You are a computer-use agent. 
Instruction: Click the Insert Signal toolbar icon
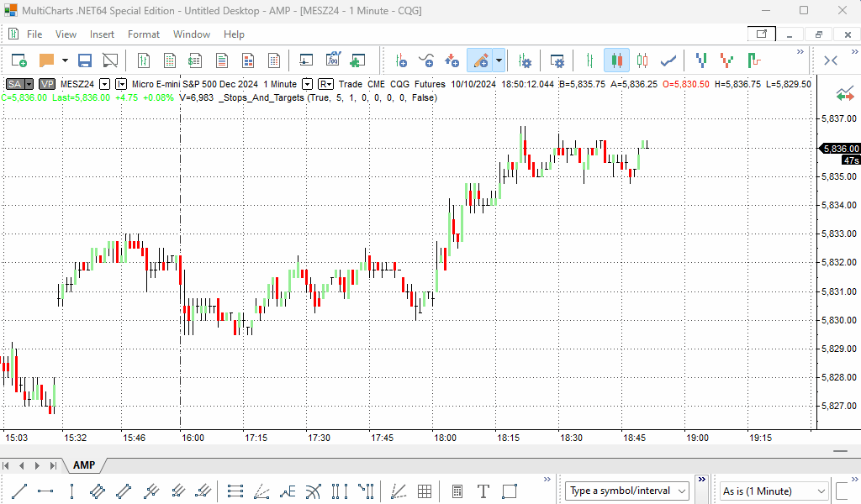tap(452, 60)
